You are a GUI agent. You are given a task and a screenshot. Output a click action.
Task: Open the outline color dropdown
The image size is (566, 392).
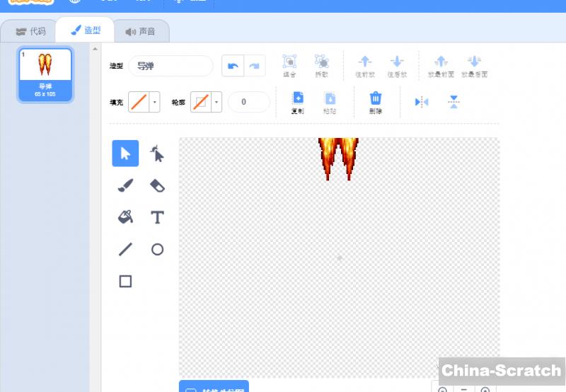click(216, 102)
